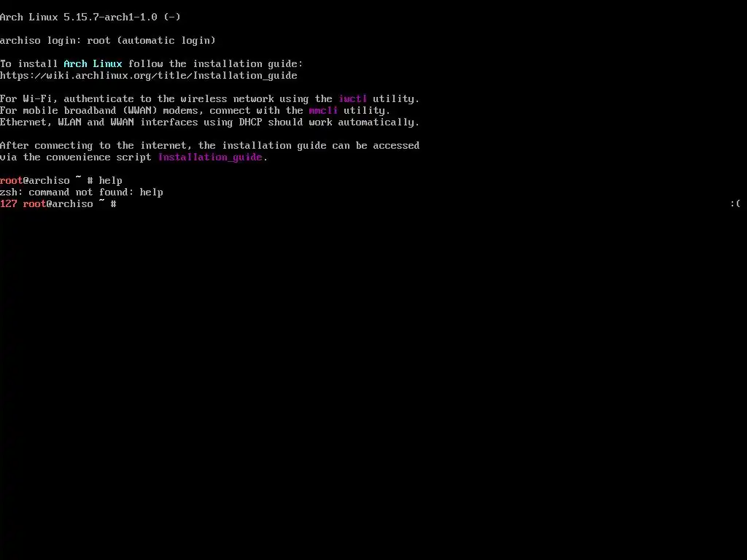Click @archiso hostname in the last prompt
Image resolution: width=747 pixels, height=560 pixels.
69,204
